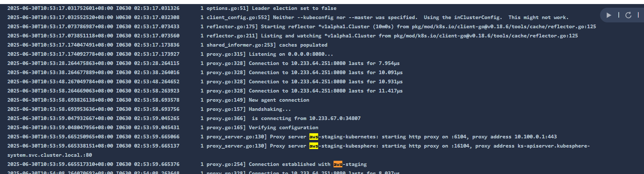Select the 'Leader election set to false' log line

click(x=172, y=8)
